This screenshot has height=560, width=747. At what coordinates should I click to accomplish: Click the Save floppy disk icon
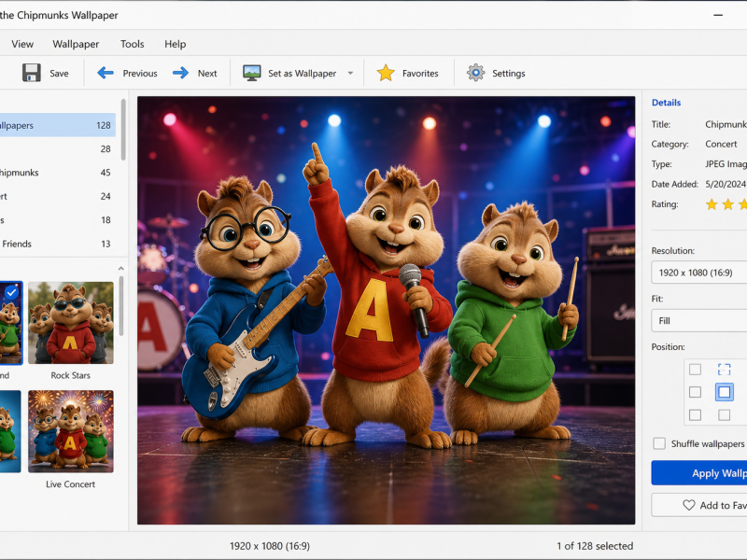(32, 73)
